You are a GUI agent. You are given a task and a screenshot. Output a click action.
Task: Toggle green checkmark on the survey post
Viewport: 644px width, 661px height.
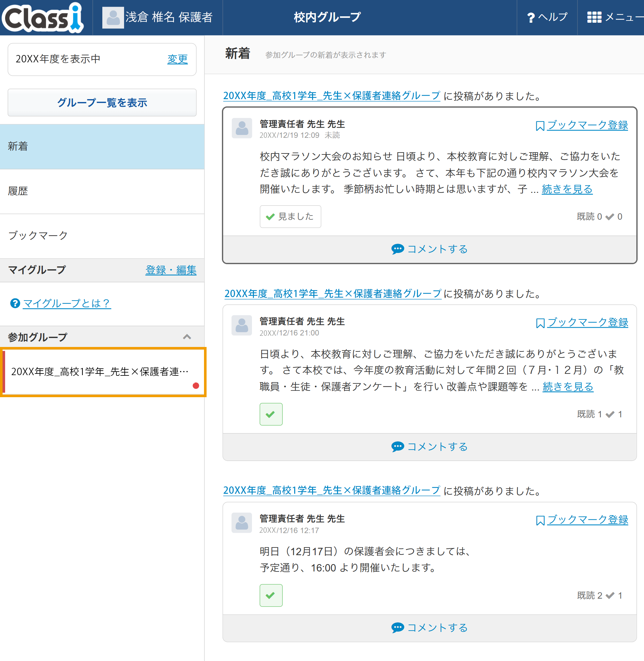271,414
